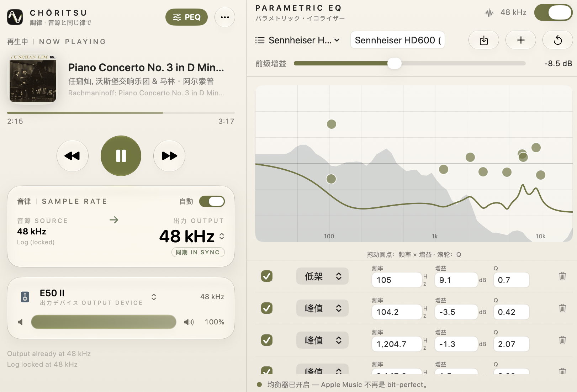Expand the E50 II output device selector

pos(154,297)
